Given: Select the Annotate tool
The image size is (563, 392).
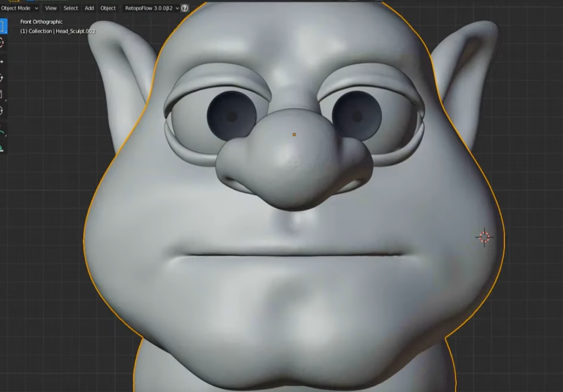Looking at the screenshot, I should (2, 132).
